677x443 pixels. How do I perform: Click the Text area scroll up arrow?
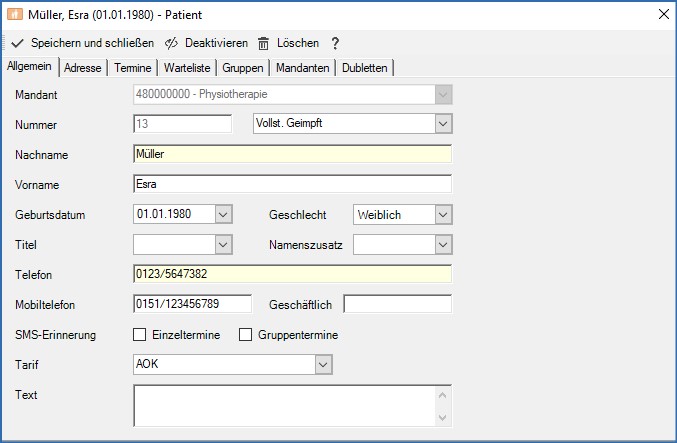443,395
